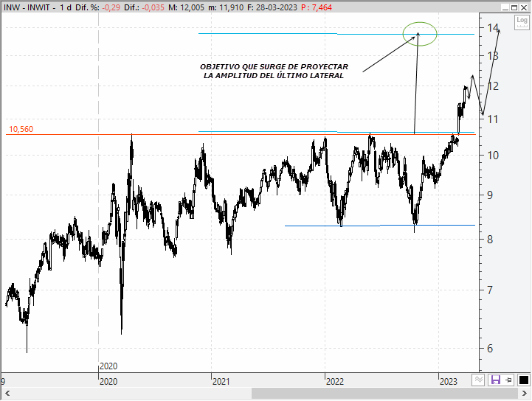Click the scrollbar right arrow
This screenshot has width=532, height=401.
pyautogui.click(x=524, y=394)
